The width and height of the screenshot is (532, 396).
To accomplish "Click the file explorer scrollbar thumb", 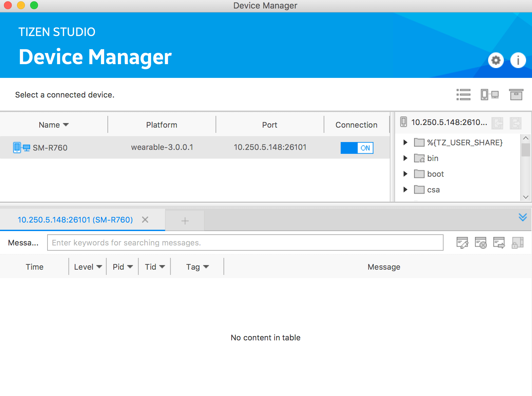I will pyautogui.click(x=526, y=150).
